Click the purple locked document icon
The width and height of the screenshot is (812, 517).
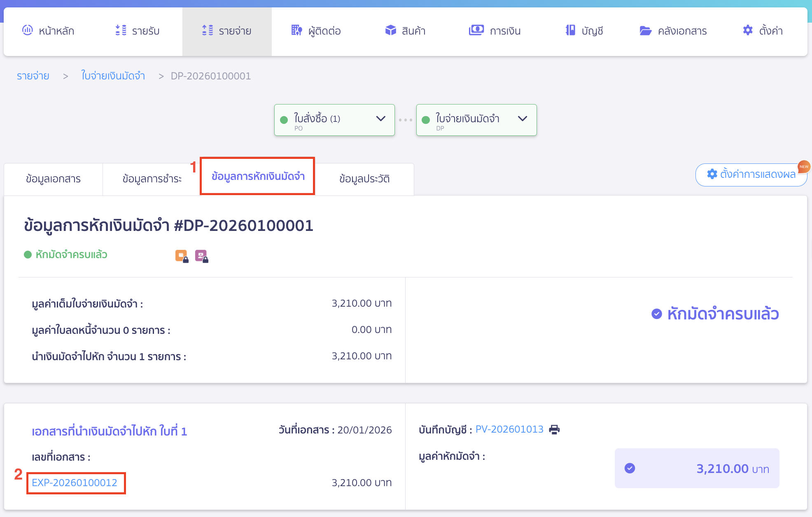201,256
